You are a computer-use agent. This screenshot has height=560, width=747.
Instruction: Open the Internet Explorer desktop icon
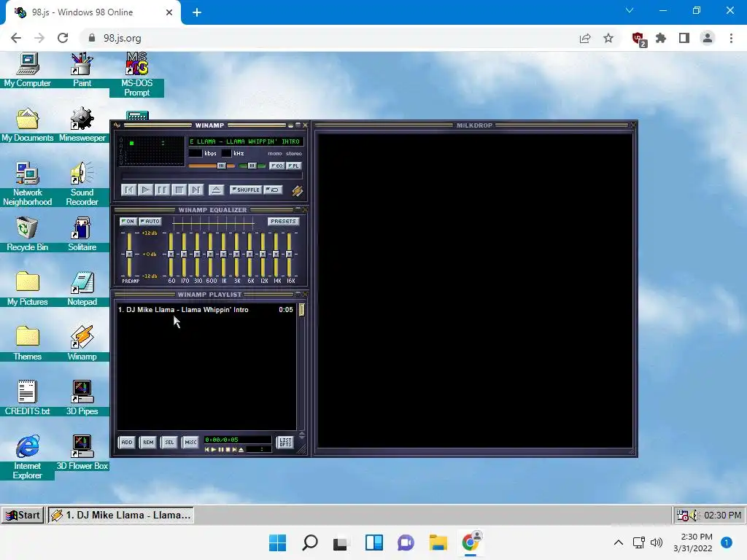(x=27, y=457)
